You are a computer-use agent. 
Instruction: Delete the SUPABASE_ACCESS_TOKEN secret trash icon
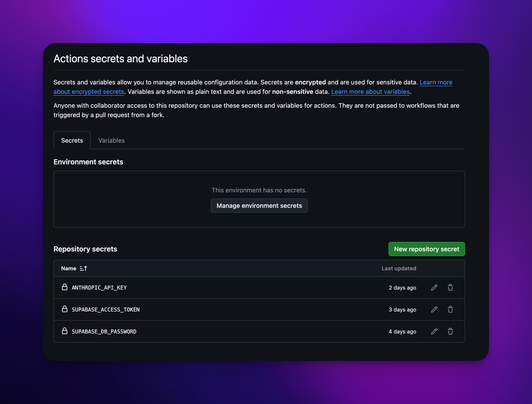click(x=450, y=309)
